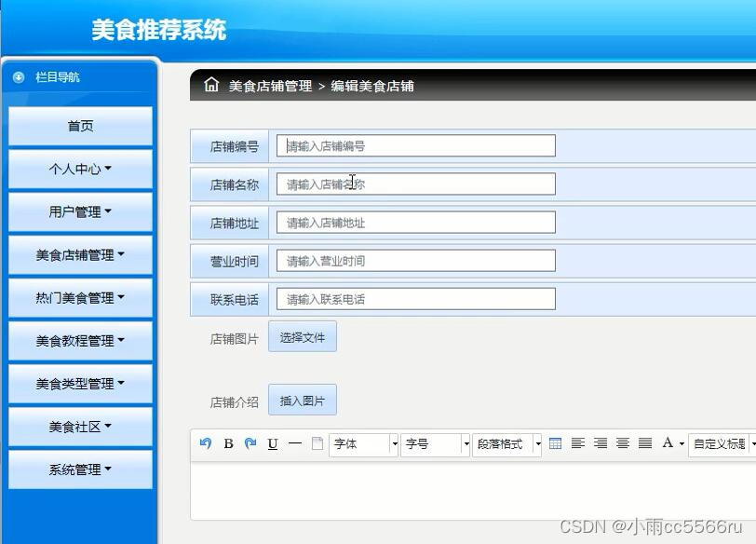
Task: Click the 店铺图片 label
Action: click(x=235, y=339)
